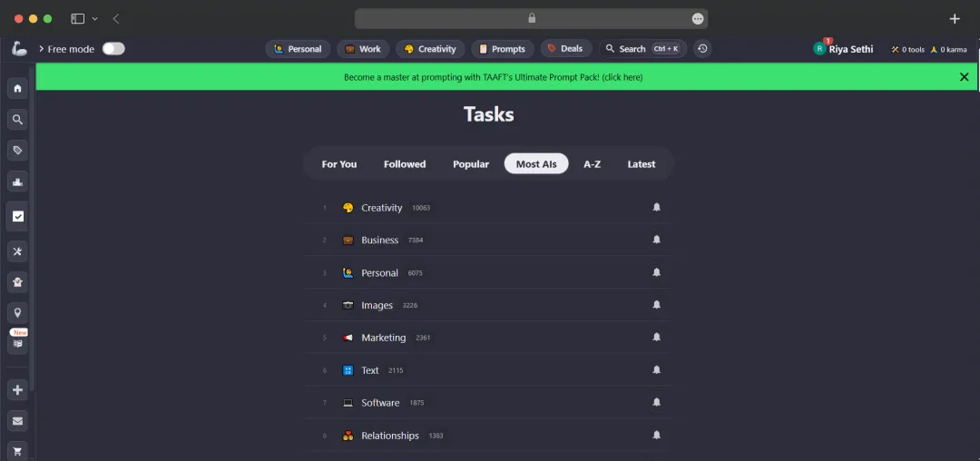Click the flexing arm site logo
980x461 pixels.
pos(19,49)
